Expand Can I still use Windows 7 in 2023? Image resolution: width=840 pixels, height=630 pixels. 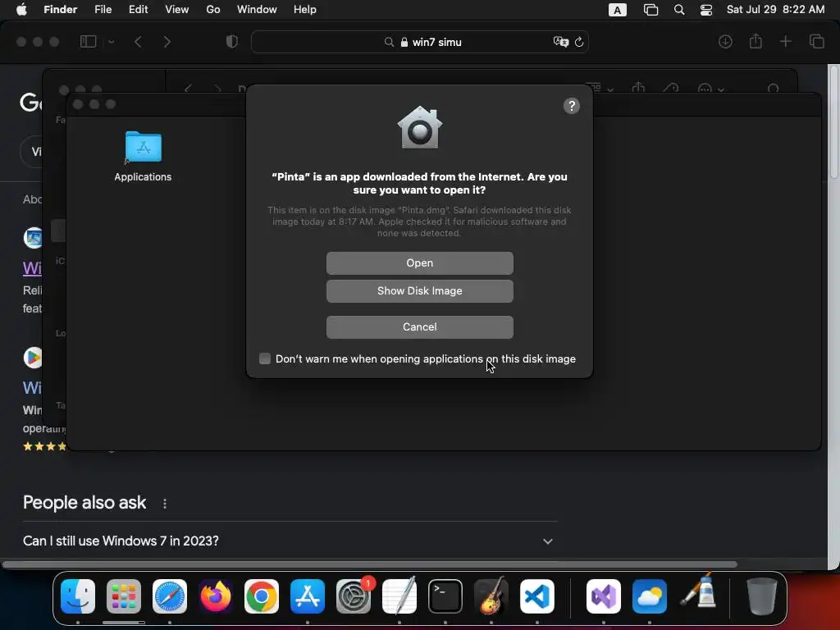click(x=290, y=541)
